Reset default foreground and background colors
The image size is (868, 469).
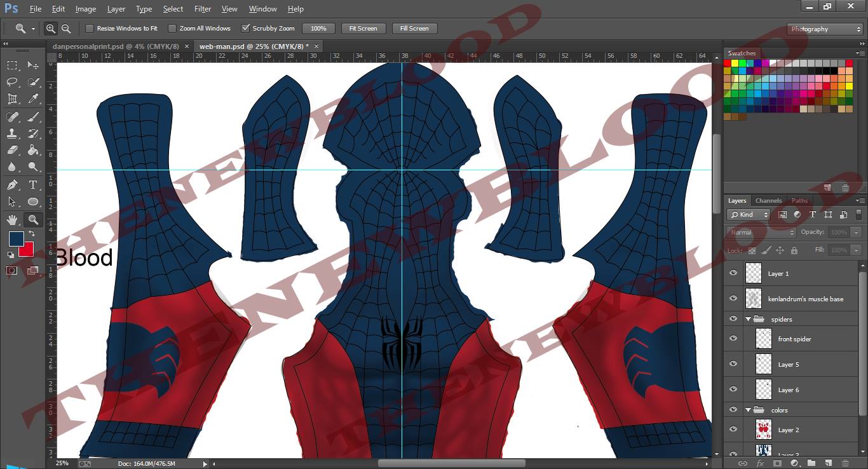11,254
